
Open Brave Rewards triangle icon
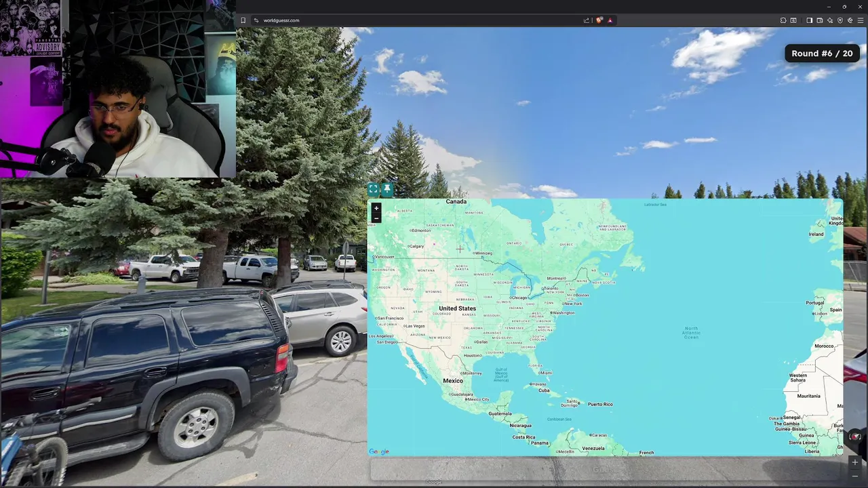(610, 20)
